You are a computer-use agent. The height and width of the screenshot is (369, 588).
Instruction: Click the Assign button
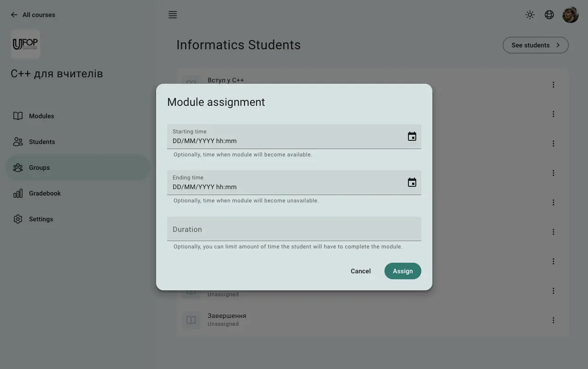click(402, 271)
